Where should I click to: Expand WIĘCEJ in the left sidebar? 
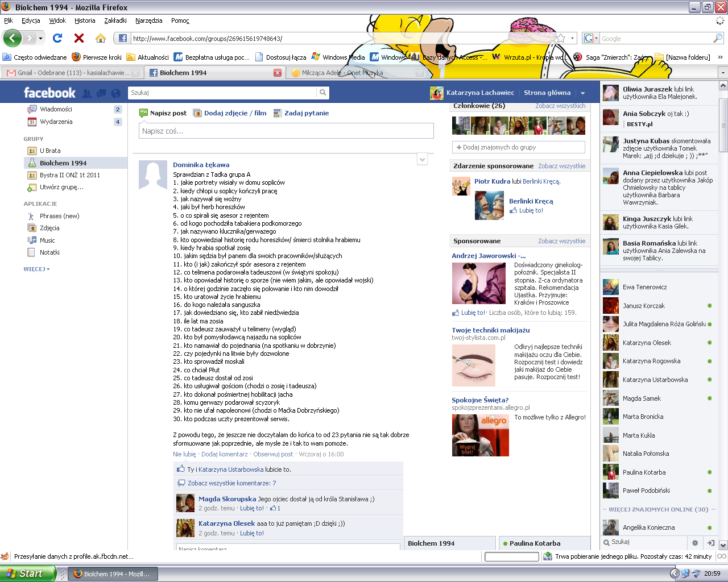pyautogui.click(x=36, y=269)
